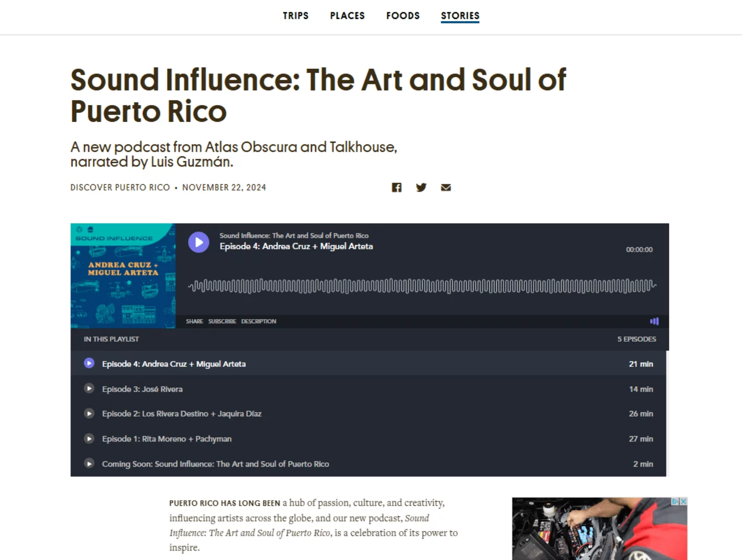Share article on Twitter icon
This screenshot has height=560, width=742.
421,187
